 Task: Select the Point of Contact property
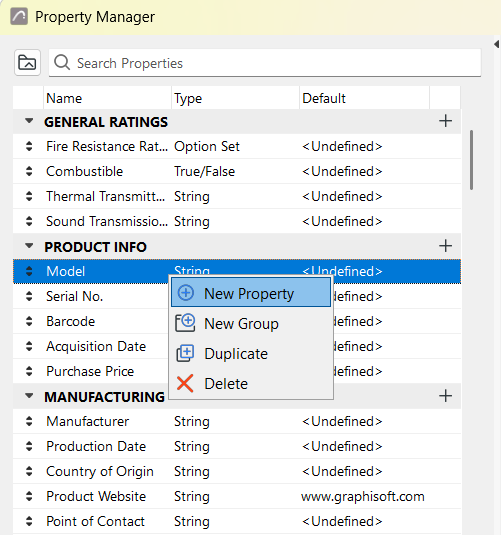96,521
